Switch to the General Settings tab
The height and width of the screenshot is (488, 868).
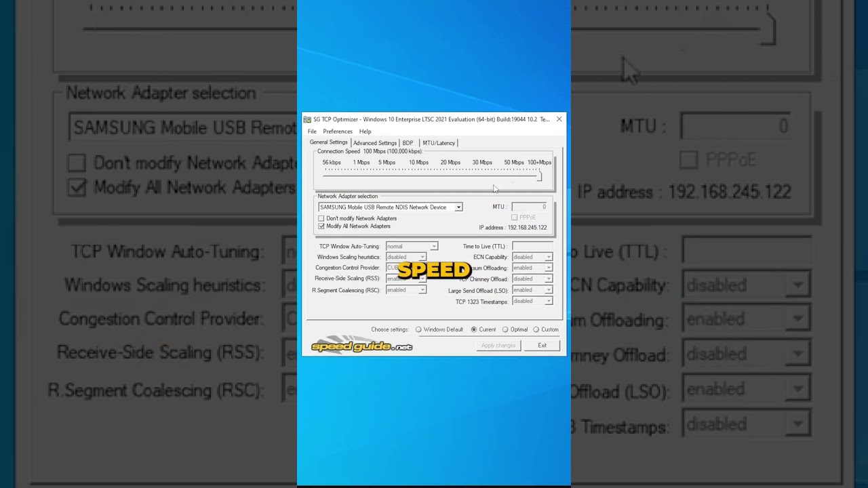pos(329,142)
